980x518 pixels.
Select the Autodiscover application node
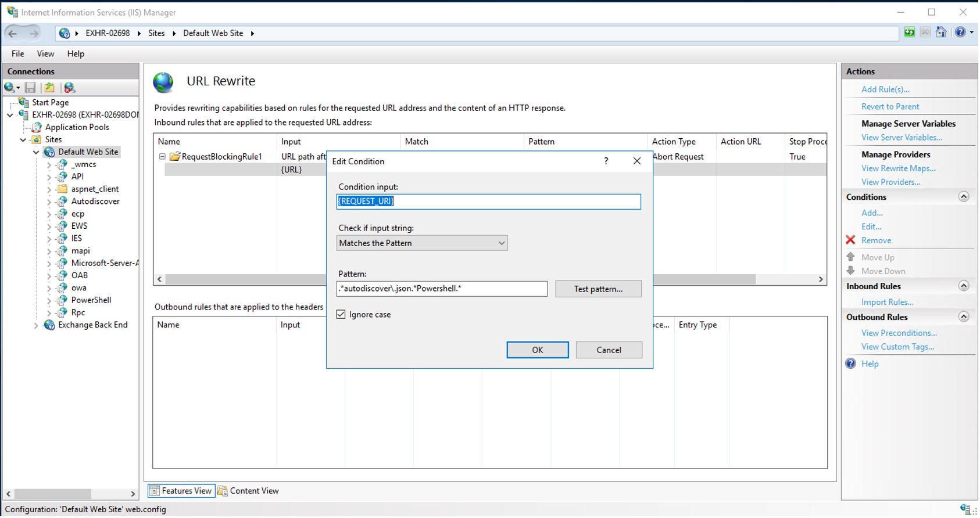(95, 202)
